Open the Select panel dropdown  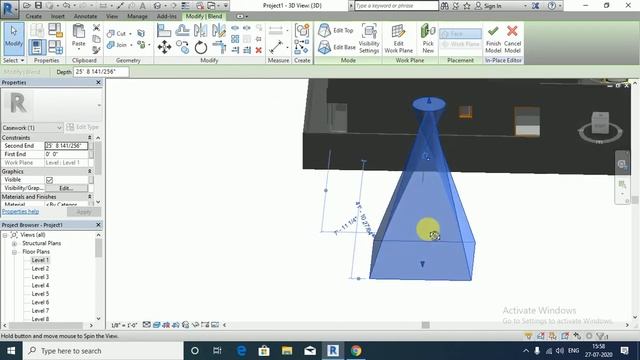(x=13, y=60)
